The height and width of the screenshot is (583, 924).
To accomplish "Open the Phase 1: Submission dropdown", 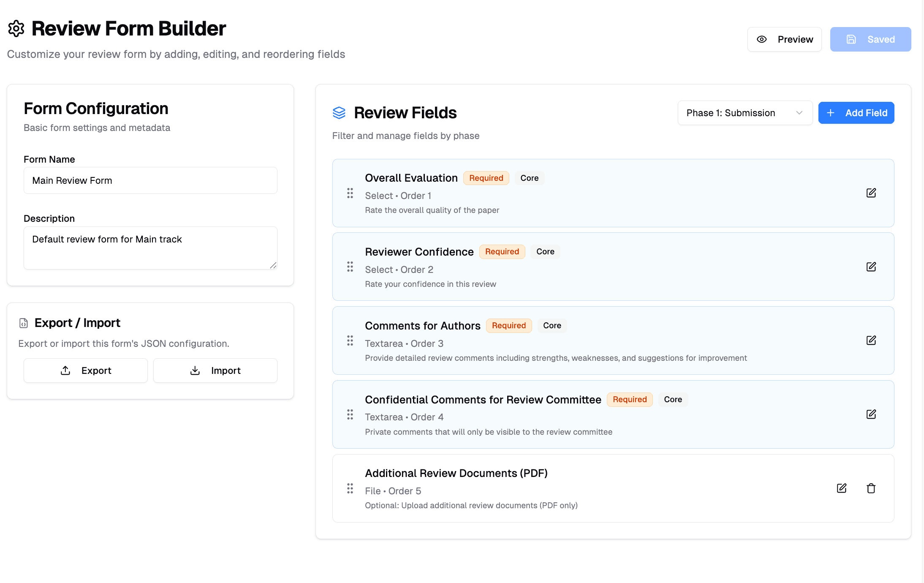I will click(x=745, y=113).
